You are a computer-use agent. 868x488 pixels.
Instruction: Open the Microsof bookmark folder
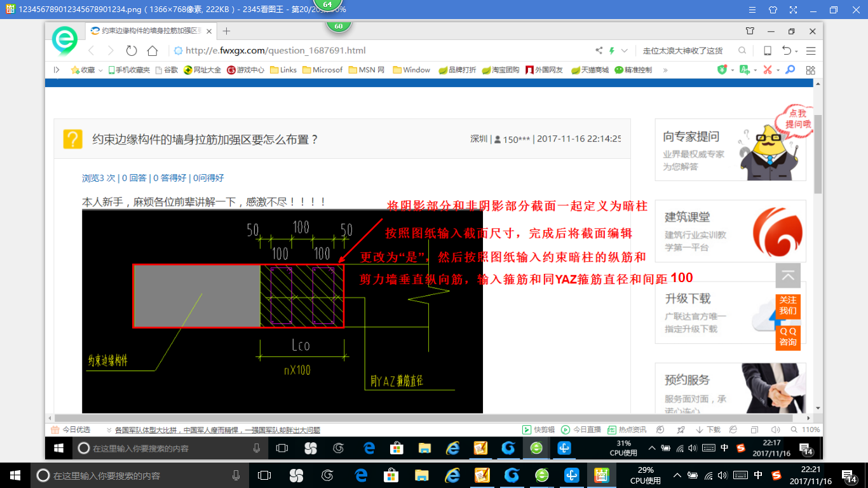[x=323, y=70]
